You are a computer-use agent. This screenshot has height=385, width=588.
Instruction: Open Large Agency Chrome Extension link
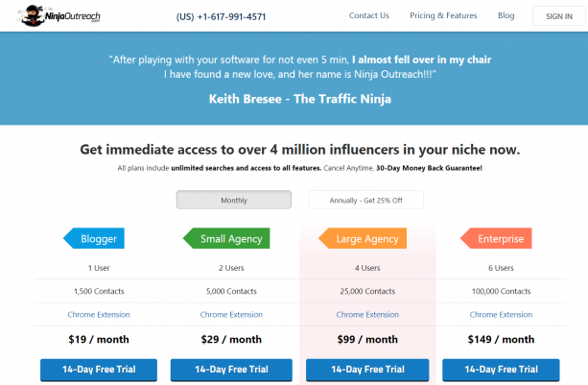(367, 315)
